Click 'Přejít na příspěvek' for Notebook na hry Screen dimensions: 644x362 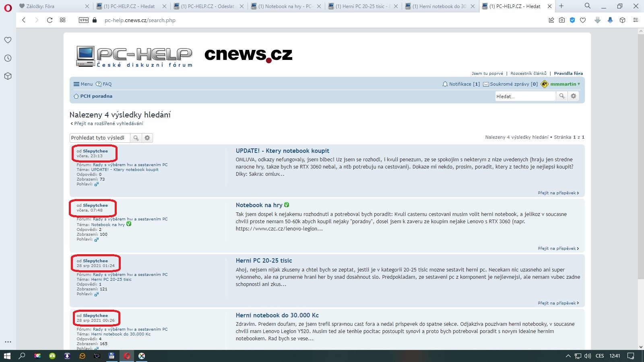click(558, 249)
